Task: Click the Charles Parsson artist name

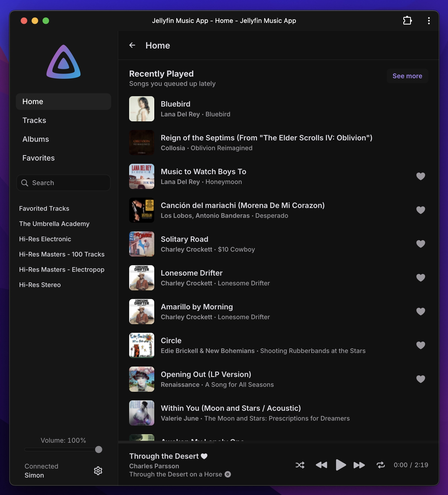Action: [x=154, y=466]
